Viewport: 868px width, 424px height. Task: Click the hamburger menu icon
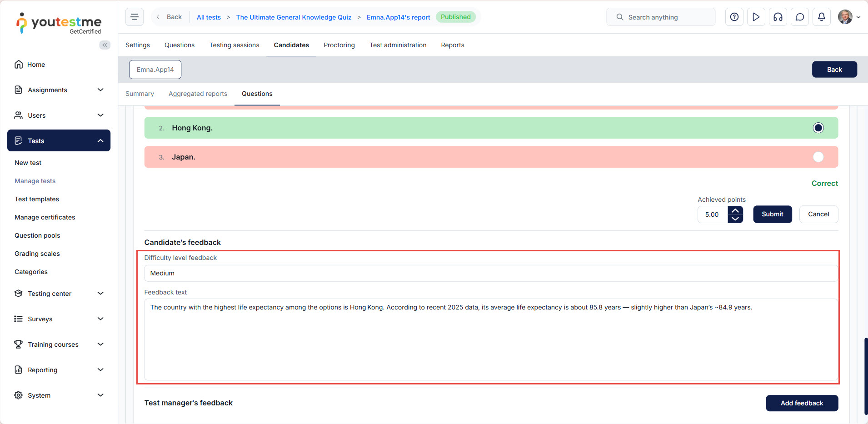coord(135,17)
